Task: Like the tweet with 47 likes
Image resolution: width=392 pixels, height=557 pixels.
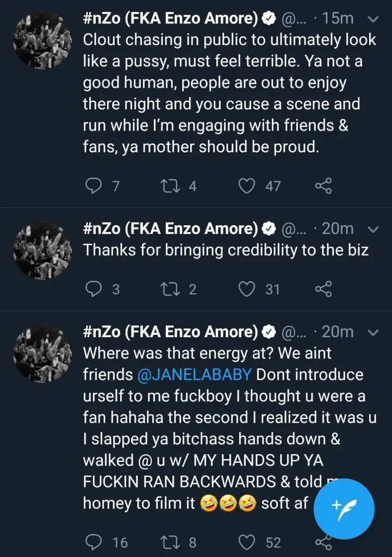Action: [248, 186]
